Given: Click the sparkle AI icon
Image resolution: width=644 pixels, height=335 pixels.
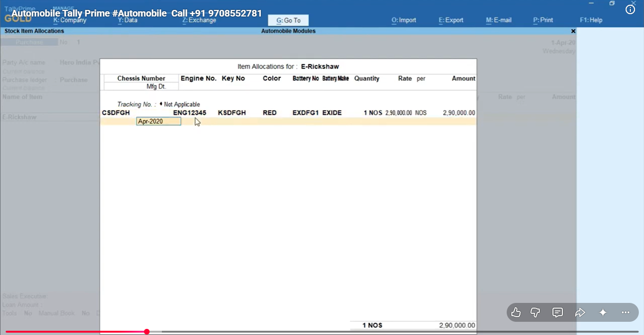Looking at the screenshot, I should point(603,312).
